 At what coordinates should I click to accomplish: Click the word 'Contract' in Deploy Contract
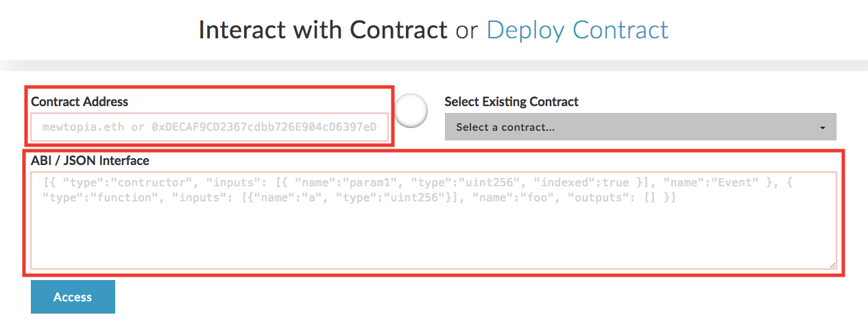click(620, 30)
